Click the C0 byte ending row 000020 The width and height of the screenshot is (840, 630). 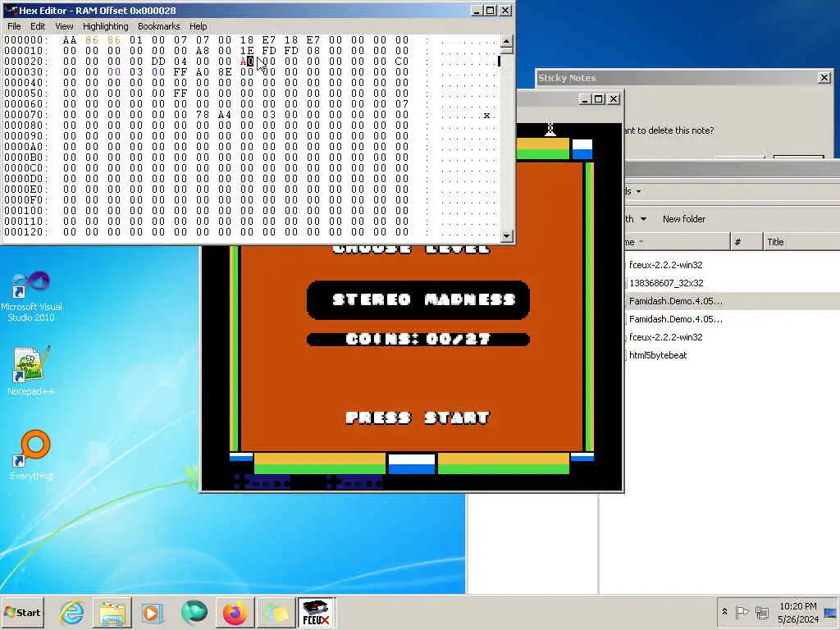pos(402,62)
